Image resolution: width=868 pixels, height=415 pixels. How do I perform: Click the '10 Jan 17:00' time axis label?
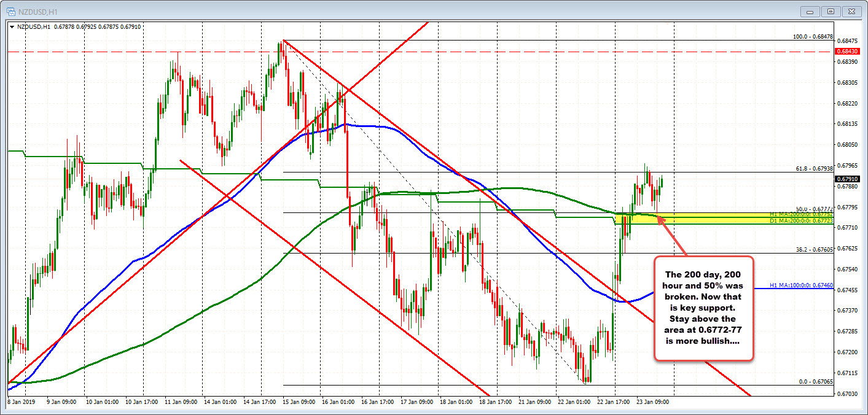pyautogui.click(x=141, y=402)
